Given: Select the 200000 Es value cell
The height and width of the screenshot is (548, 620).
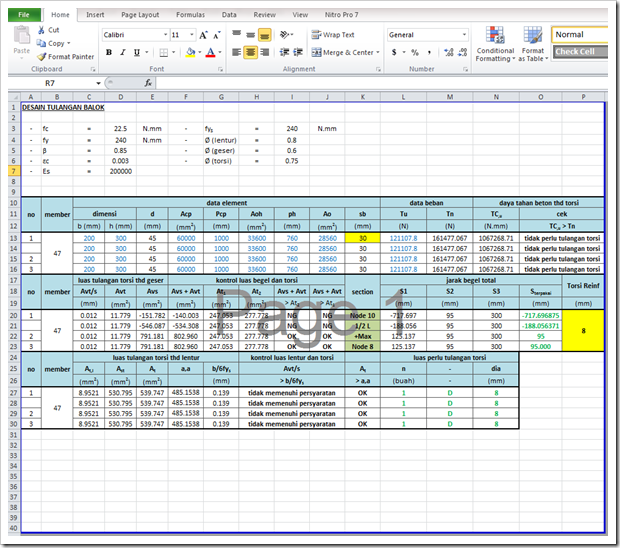Looking at the screenshot, I should tap(121, 171).
